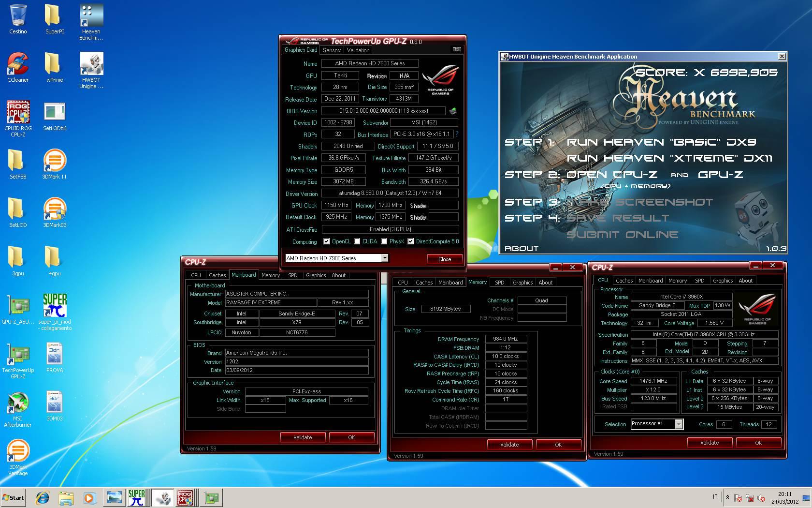Switch to the Validation tab in GPU-Z

pyautogui.click(x=358, y=50)
